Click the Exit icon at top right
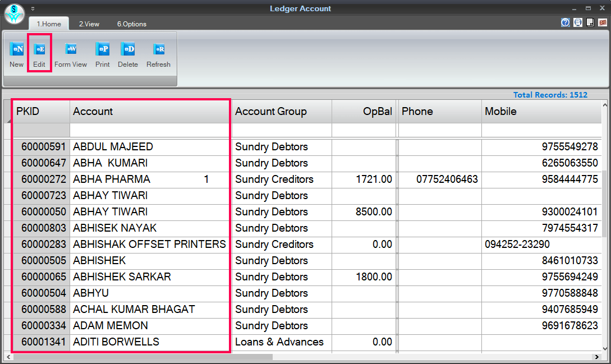Image resolution: width=611 pixels, height=364 pixels. click(x=603, y=22)
